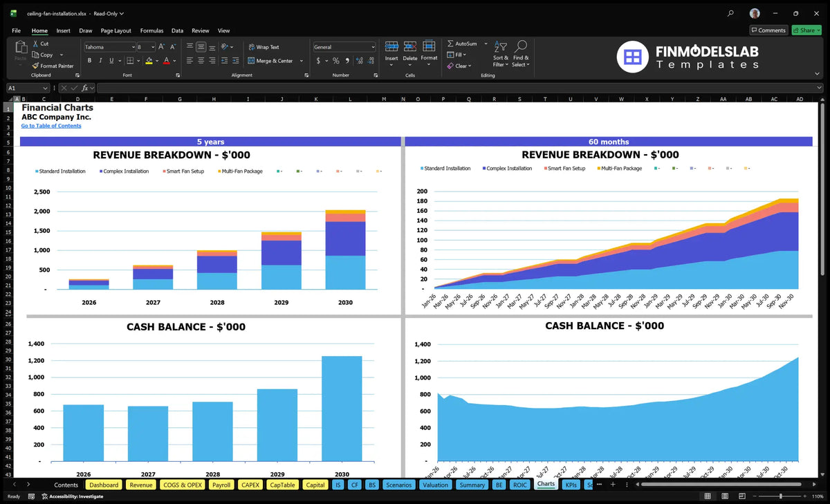This screenshot has height=504, width=830.
Task: Toggle italic formatting
Action: [x=100, y=61]
